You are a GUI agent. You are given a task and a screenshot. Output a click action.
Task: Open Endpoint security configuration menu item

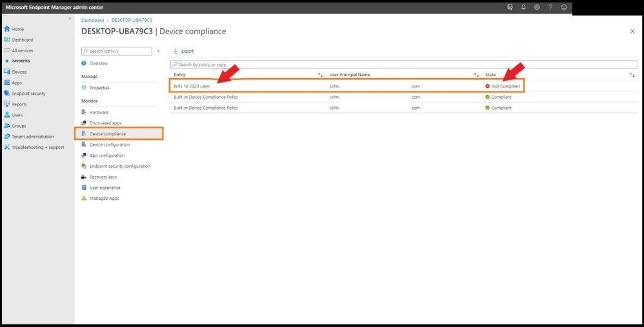119,166
